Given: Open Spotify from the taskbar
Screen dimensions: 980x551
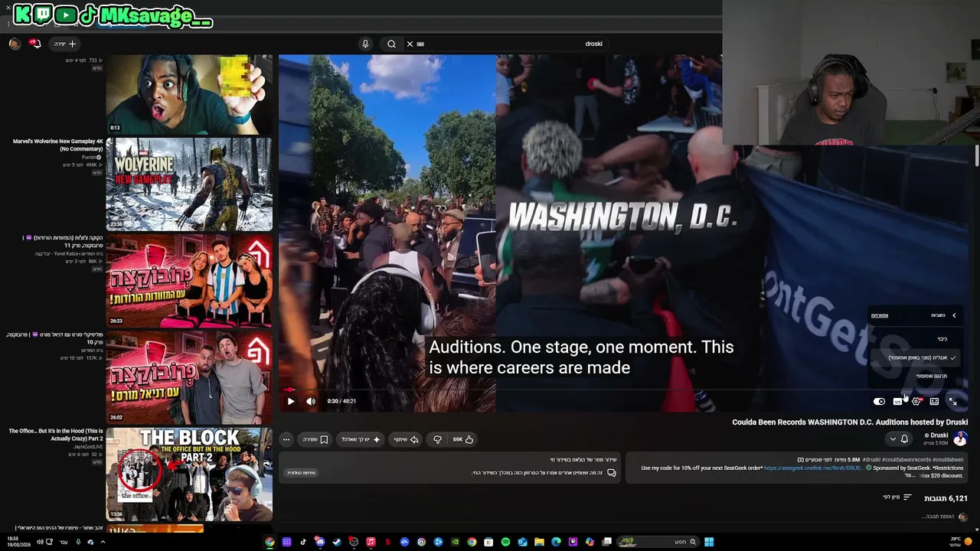Looking at the screenshot, I should click(505, 542).
